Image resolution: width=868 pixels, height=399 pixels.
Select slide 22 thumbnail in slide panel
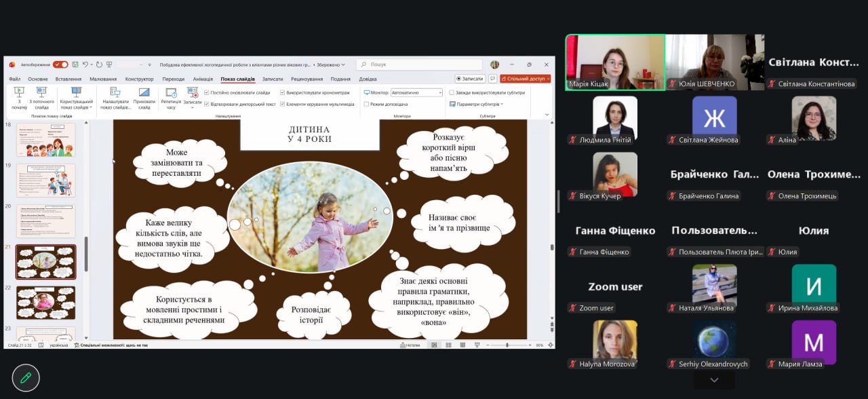46,302
